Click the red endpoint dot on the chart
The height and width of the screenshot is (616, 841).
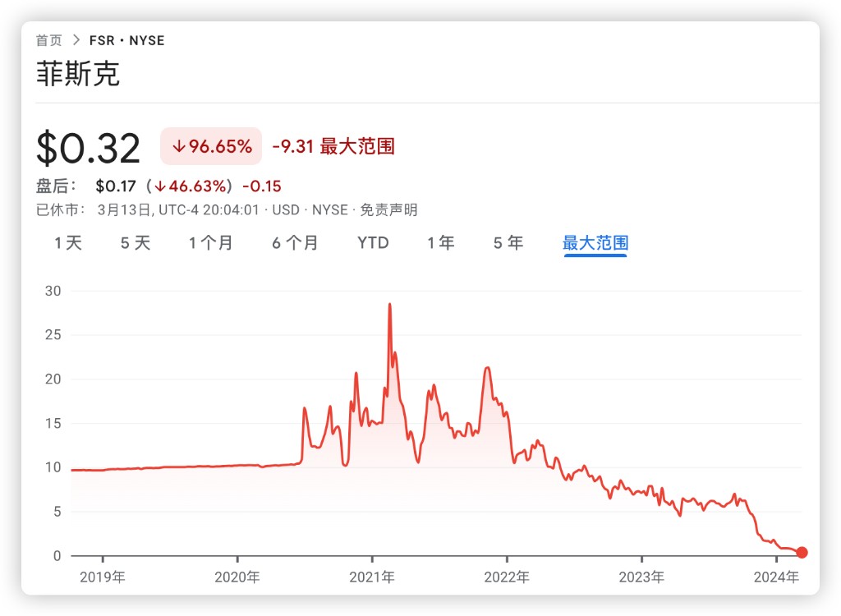coord(802,553)
